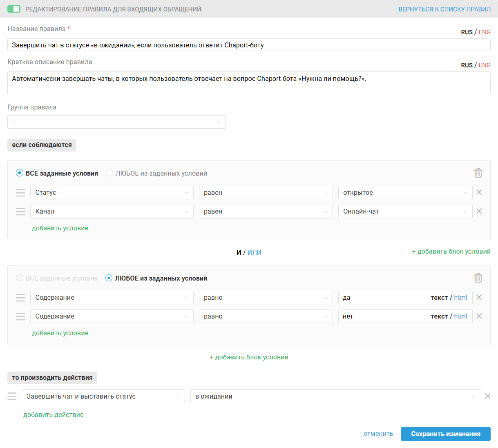
Task: Select текст mode in the да row
Action: coord(439,297)
